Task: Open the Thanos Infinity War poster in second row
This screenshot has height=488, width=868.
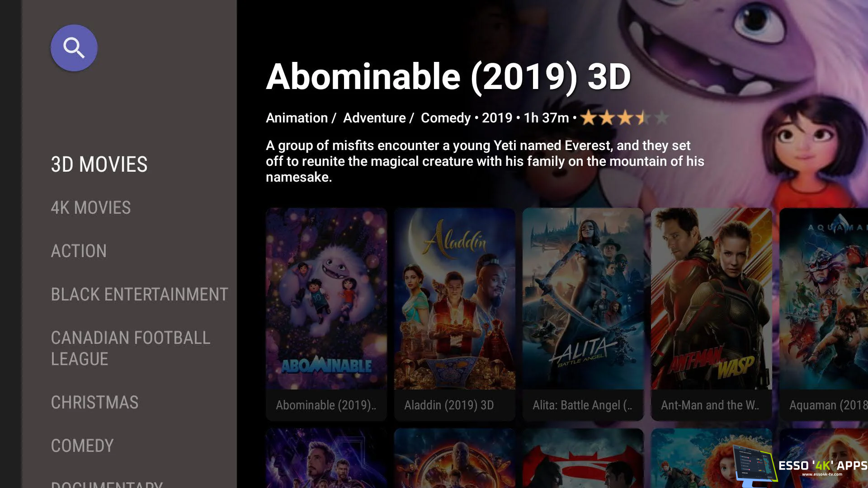Action: coord(455,458)
